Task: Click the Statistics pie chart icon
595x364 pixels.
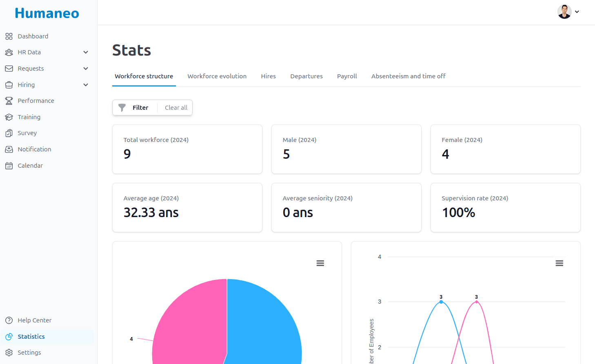Action: tap(9, 337)
